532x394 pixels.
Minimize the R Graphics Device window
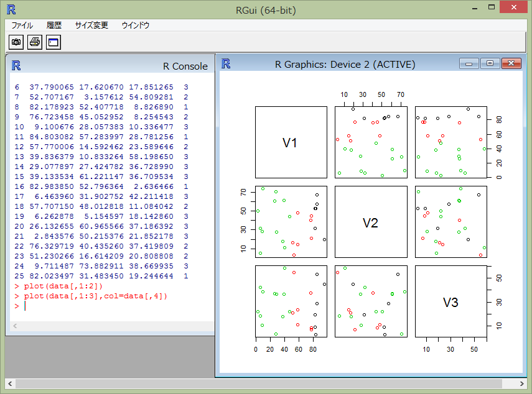469,64
